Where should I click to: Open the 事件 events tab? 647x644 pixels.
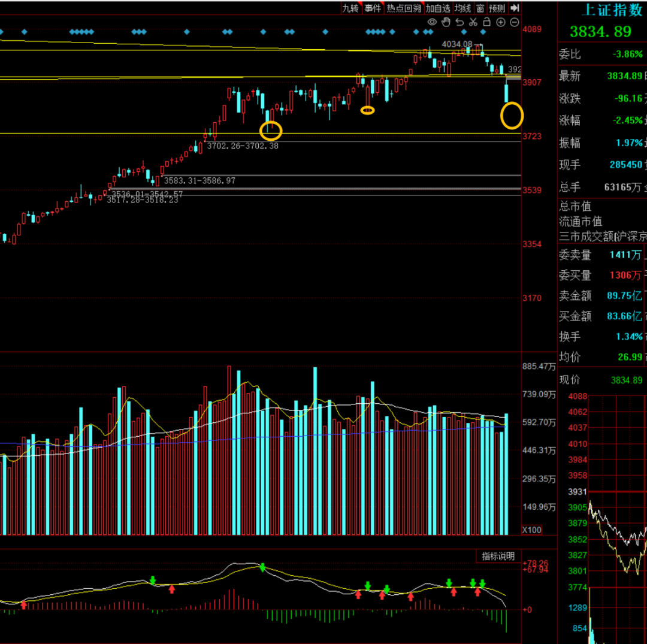(x=373, y=8)
